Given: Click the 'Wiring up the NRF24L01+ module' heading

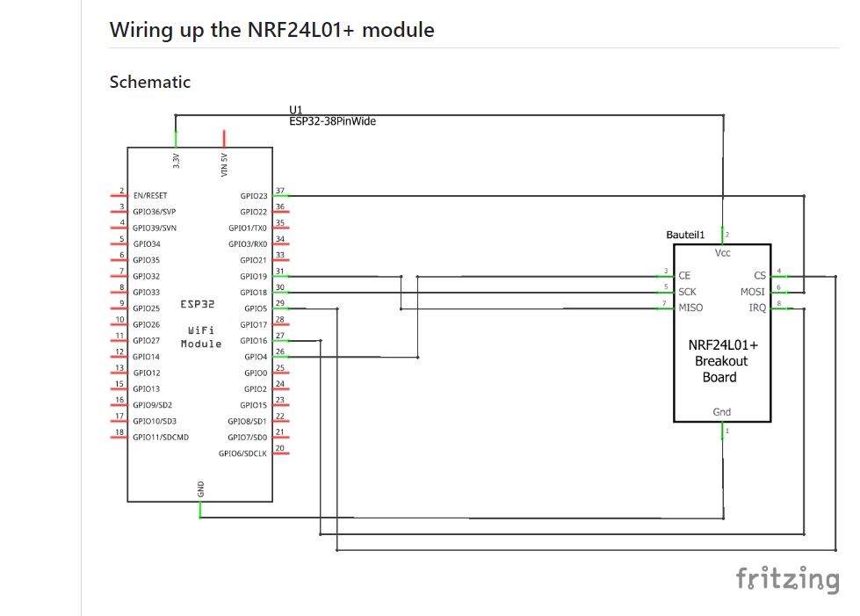Looking at the screenshot, I should tap(271, 30).
